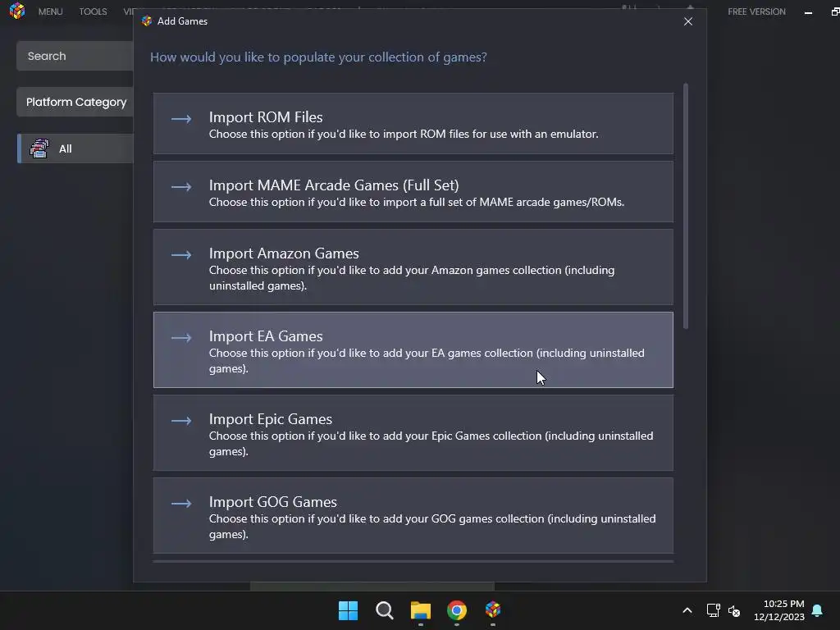The image size is (840, 630).
Task: Choose Import Epic Games option
Action: 413,433
